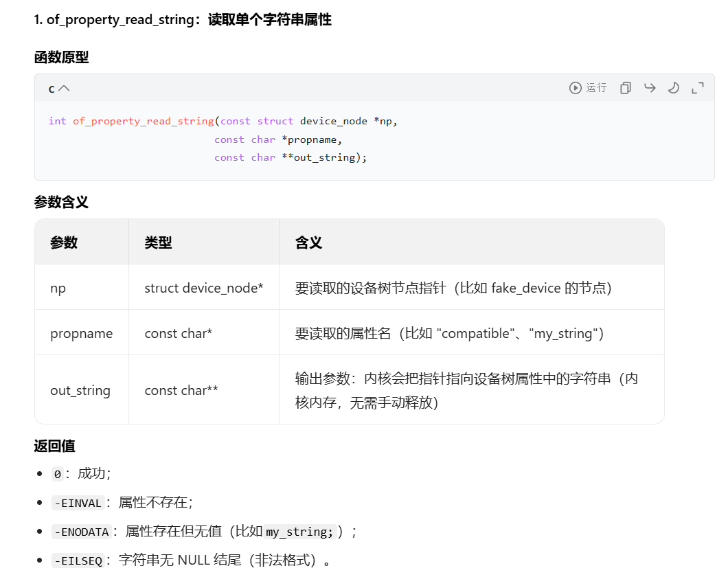Select the 参数 table header cell
Image resolution: width=728 pixels, height=577 pixels.
tap(82, 242)
